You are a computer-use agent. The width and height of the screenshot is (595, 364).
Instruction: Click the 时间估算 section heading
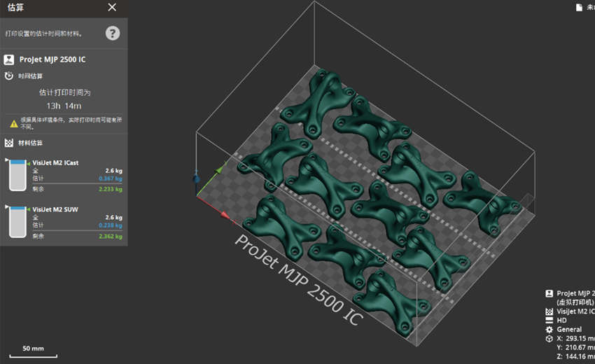click(x=30, y=76)
